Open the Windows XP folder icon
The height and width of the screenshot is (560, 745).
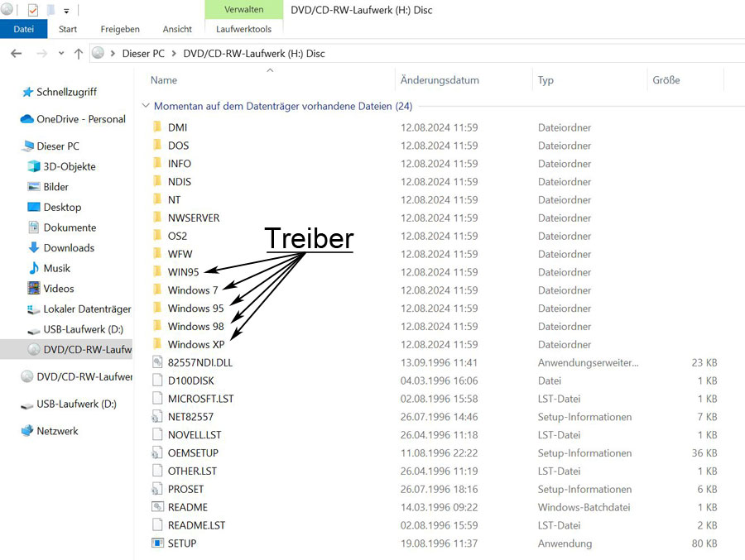(x=158, y=344)
